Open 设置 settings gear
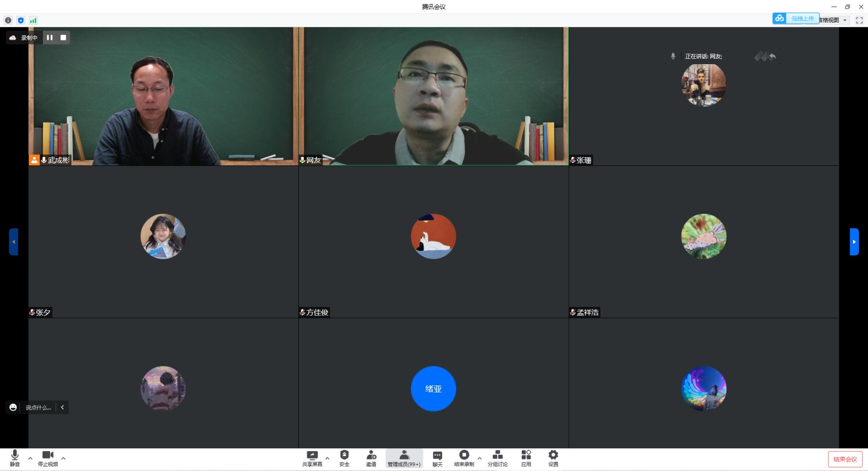Image resolution: width=868 pixels, height=471 pixels. pos(553,458)
